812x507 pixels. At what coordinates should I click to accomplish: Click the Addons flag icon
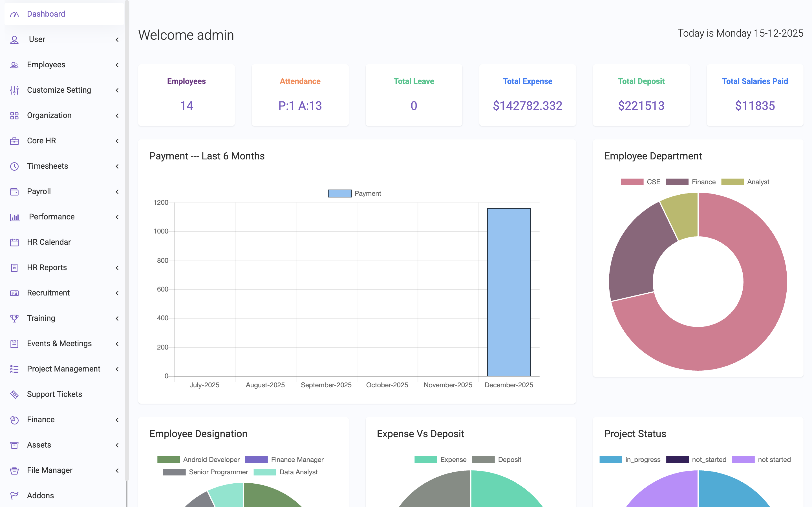tap(14, 495)
